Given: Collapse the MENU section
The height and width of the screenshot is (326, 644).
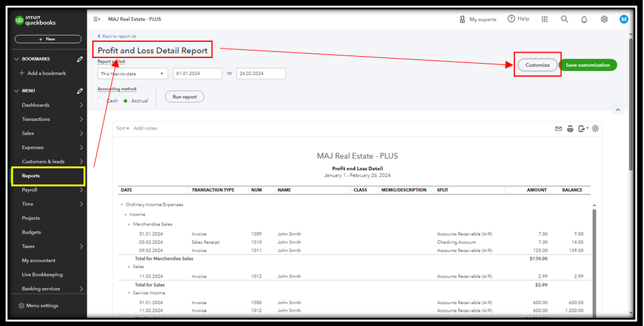Looking at the screenshot, I should pos(16,91).
